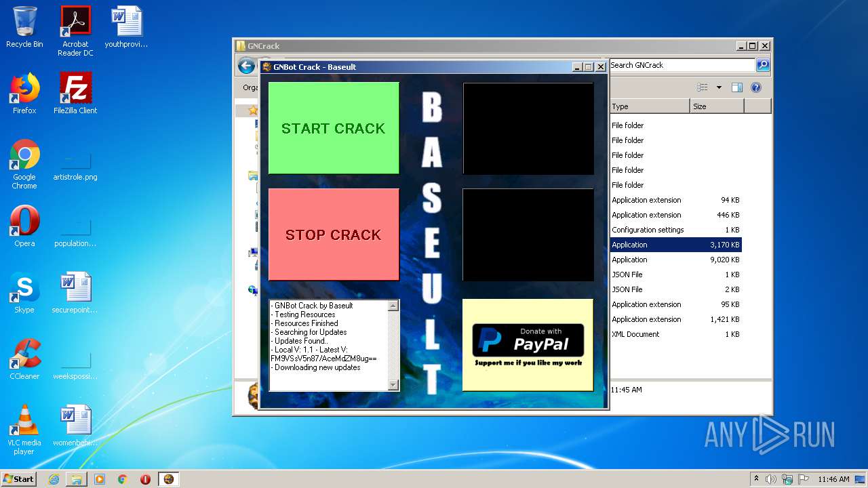This screenshot has width=868, height=488.
Task: Click the GNBot Crack title bar icon
Action: 267,66
